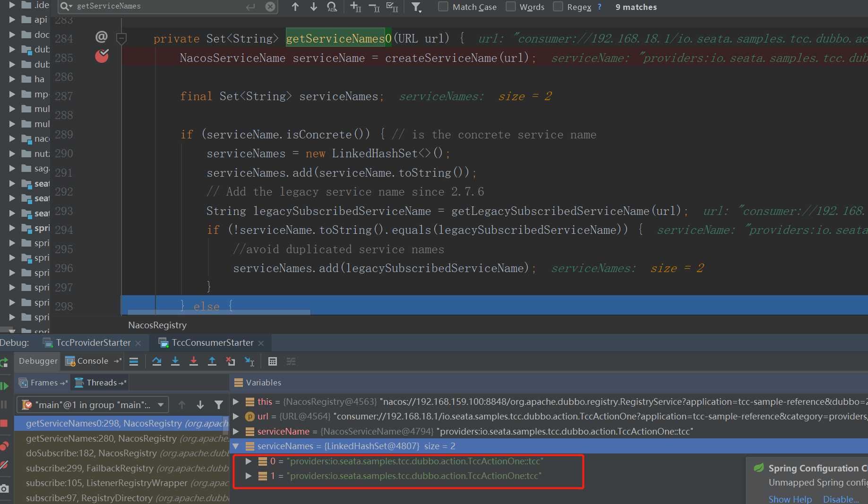
Task: Expand serviceNames element 0
Action: pyautogui.click(x=249, y=461)
